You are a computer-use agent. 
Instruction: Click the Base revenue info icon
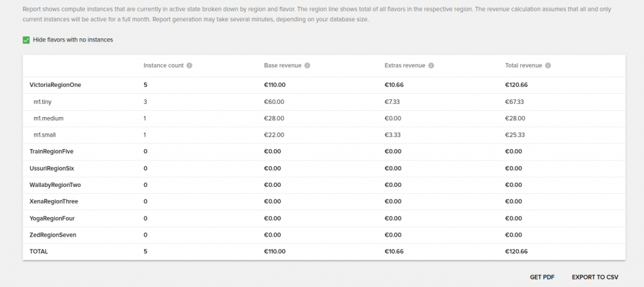pyautogui.click(x=307, y=65)
